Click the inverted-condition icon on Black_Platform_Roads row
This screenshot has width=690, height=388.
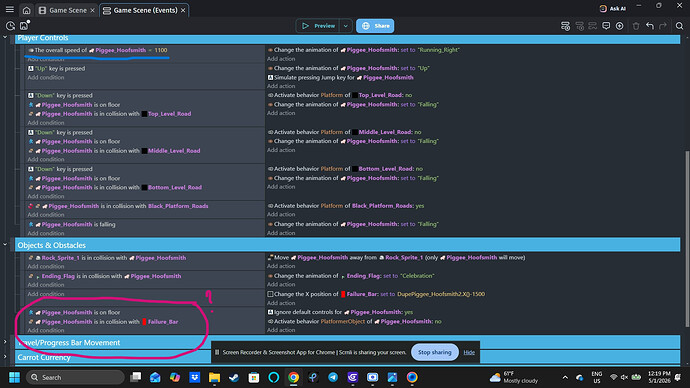[30, 206]
